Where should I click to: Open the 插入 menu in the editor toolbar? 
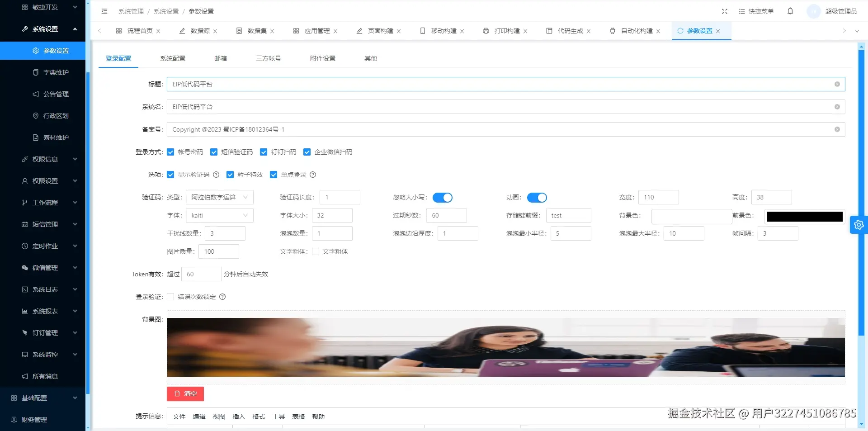[239, 417]
